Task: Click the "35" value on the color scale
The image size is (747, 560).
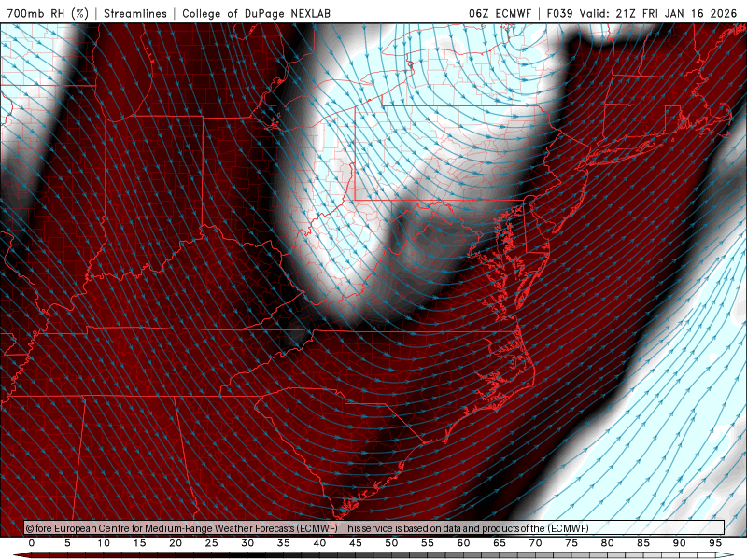Action: coord(284,543)
